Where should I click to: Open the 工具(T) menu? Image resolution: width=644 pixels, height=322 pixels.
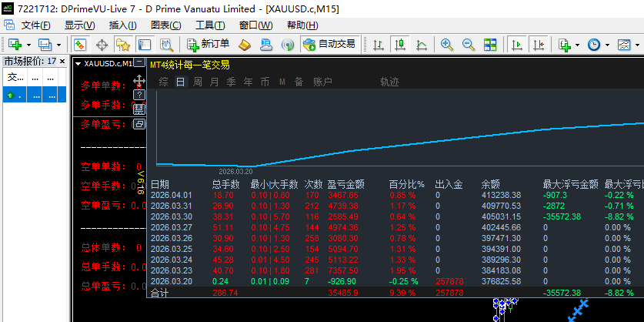pyautogui.click(x=210, y=25)
